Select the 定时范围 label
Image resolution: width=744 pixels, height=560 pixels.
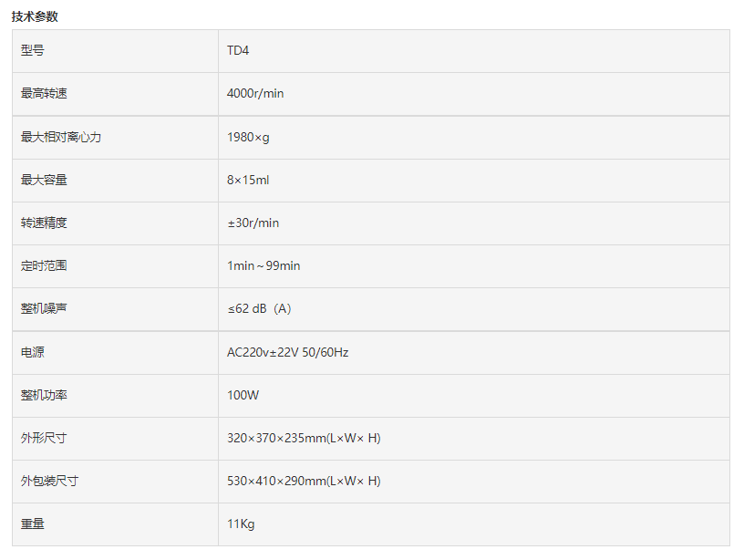coord(44,265)
